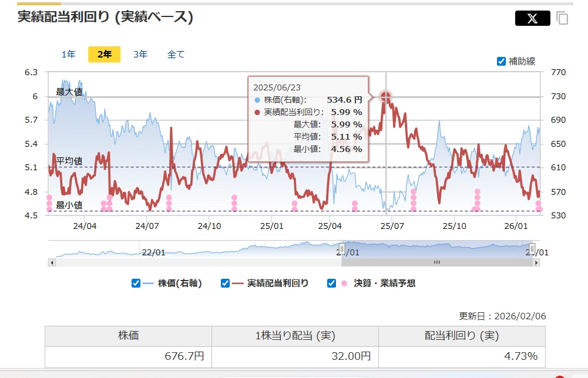Screen dimensions: 588x378
Task: Click the 26/01 x-axis label
Action: coord(516,227)
